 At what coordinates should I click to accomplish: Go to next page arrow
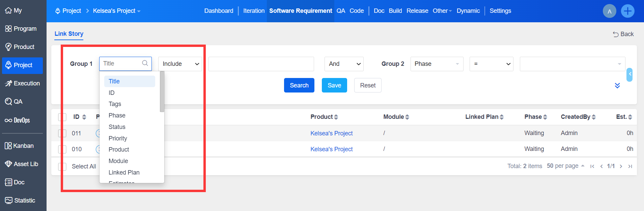(x=621, y=166)
